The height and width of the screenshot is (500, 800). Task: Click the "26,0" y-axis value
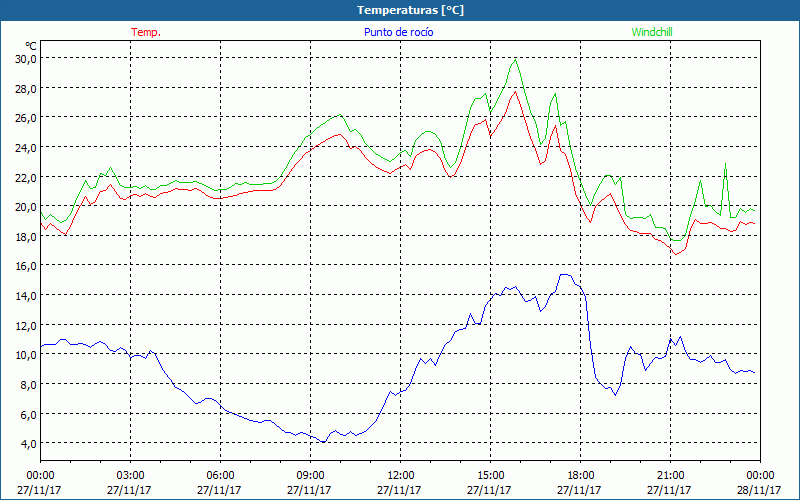pos(26,118)
